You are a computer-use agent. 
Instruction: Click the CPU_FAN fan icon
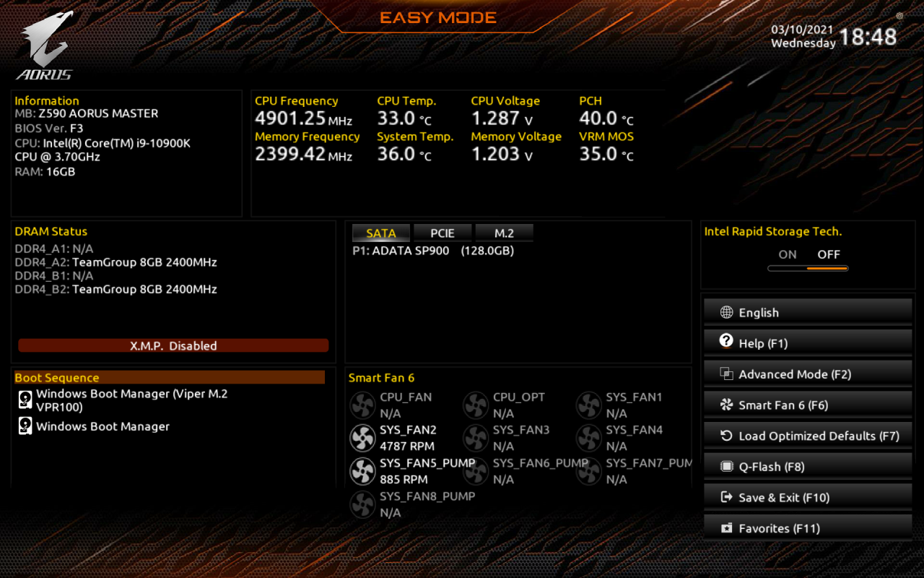[x=362, y=405]
